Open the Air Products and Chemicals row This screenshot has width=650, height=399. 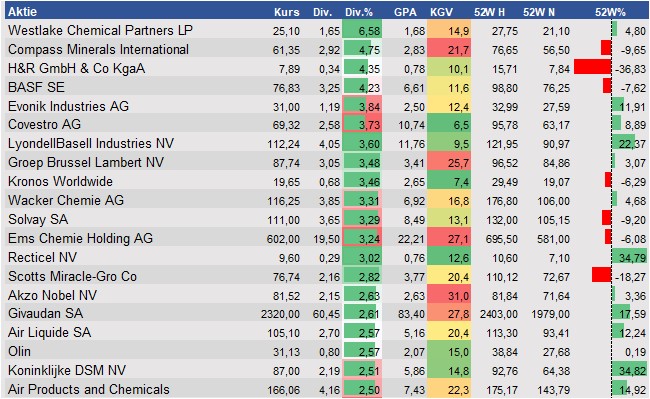[327, 389]
